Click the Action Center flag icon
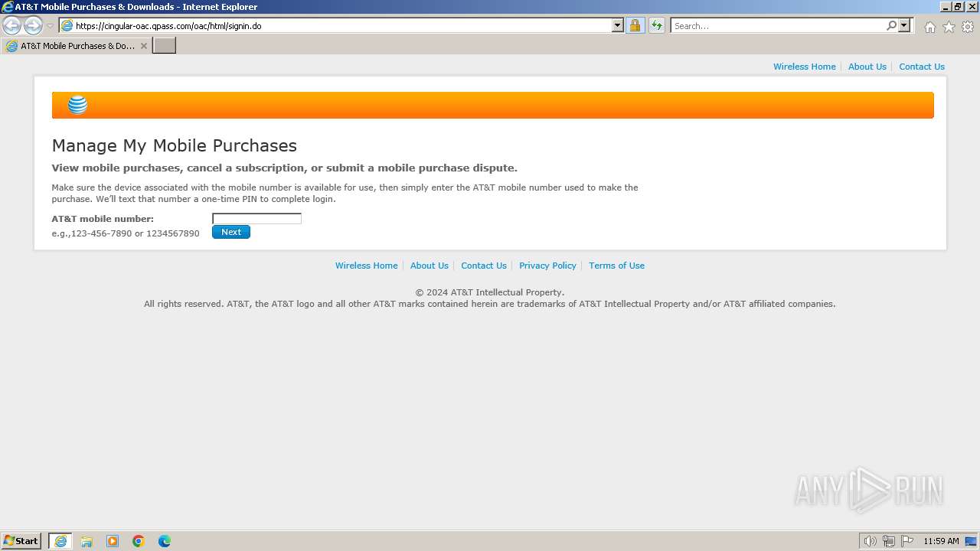The height and width of the screenshot is (551, 980). [907, 541]
